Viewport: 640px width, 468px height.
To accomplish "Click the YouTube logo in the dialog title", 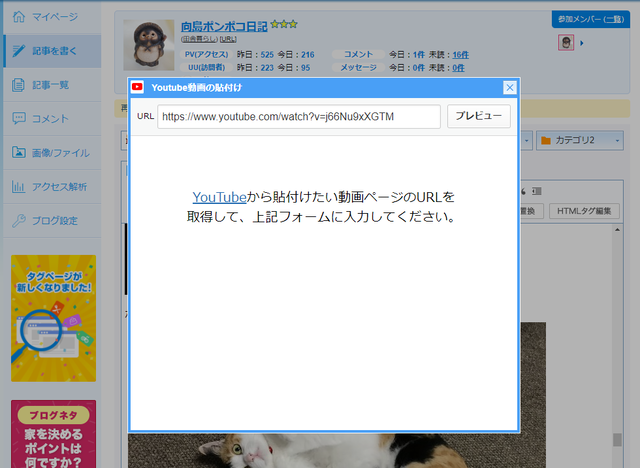I will coord(138,87).
